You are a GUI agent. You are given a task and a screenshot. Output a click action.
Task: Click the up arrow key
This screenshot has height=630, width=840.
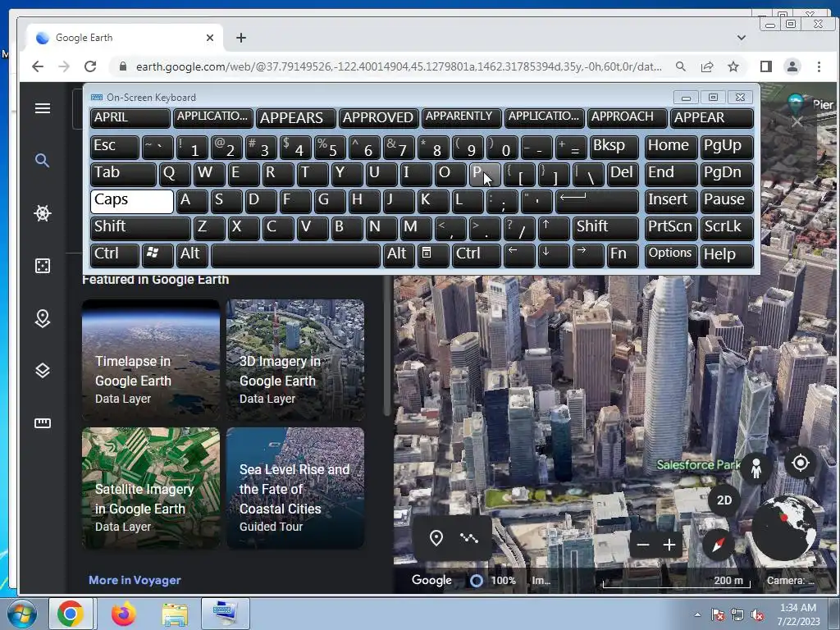pos(554,228)
